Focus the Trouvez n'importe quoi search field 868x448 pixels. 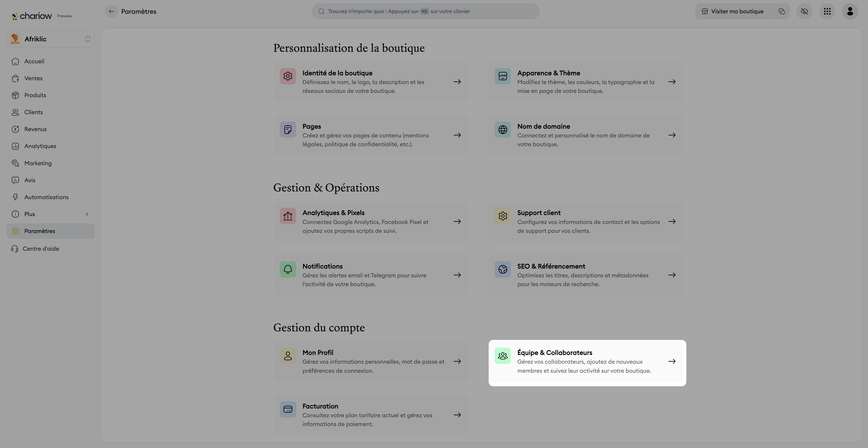[x=425, y=12]
